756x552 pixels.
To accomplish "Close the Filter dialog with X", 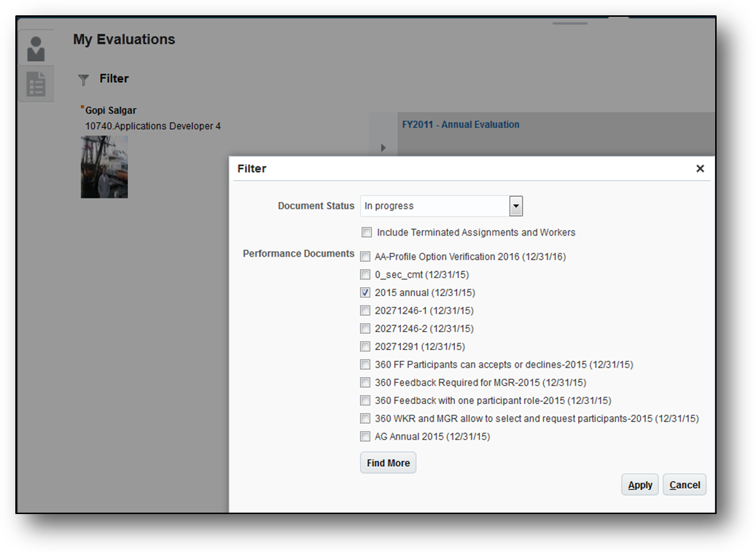I will coord(700,168).
